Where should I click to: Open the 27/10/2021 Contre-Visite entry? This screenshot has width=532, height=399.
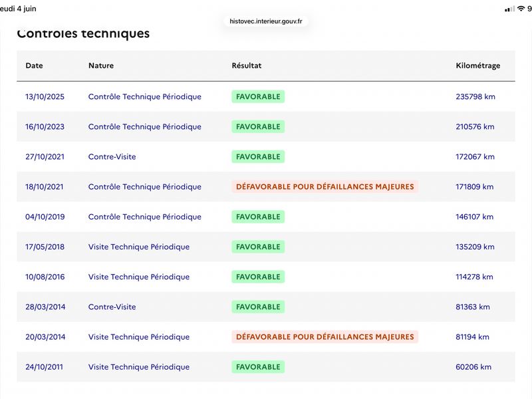(x=112, y=157)
